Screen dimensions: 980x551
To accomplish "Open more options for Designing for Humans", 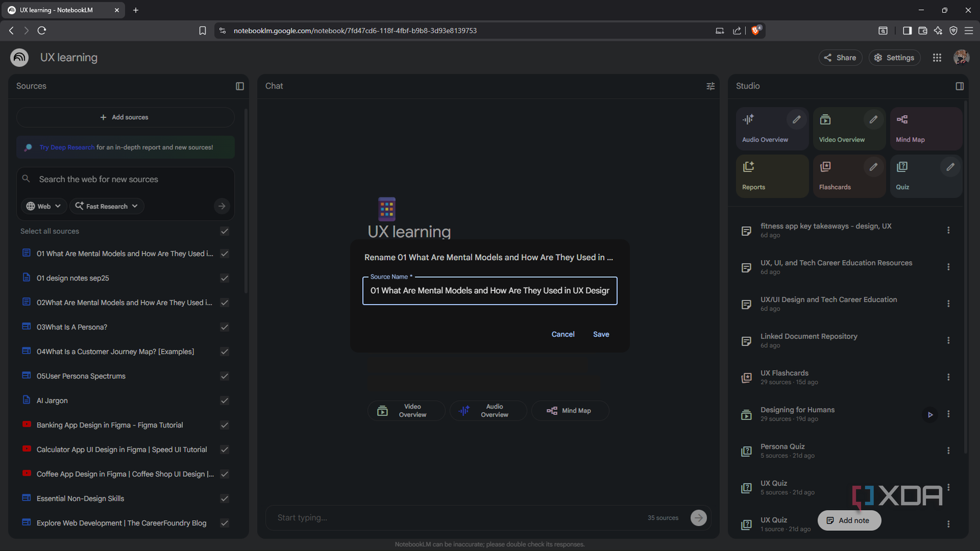I will click(948, 414).
